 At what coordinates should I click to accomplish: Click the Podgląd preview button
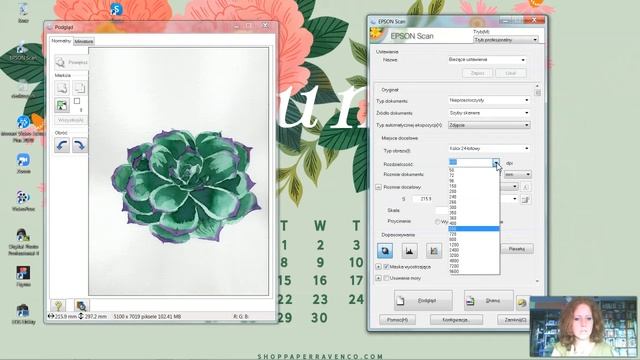click(x=423, y=300)
